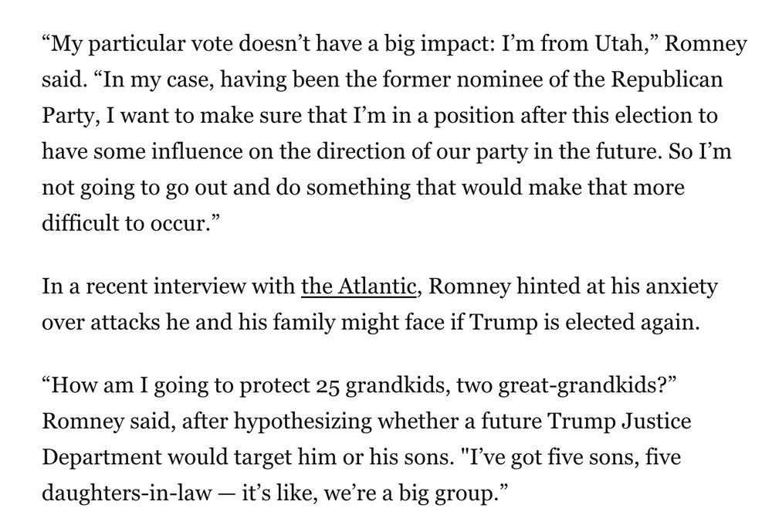772x532 pixels.
Task: Open the Atlantic hyperlink
Action: coord(359,286)
